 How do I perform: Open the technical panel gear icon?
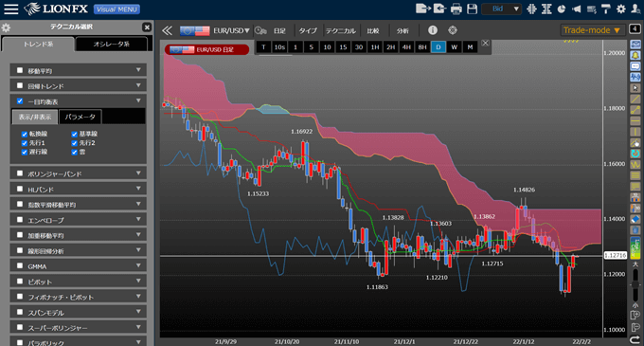pyautogui.click(x=6, y=27)
